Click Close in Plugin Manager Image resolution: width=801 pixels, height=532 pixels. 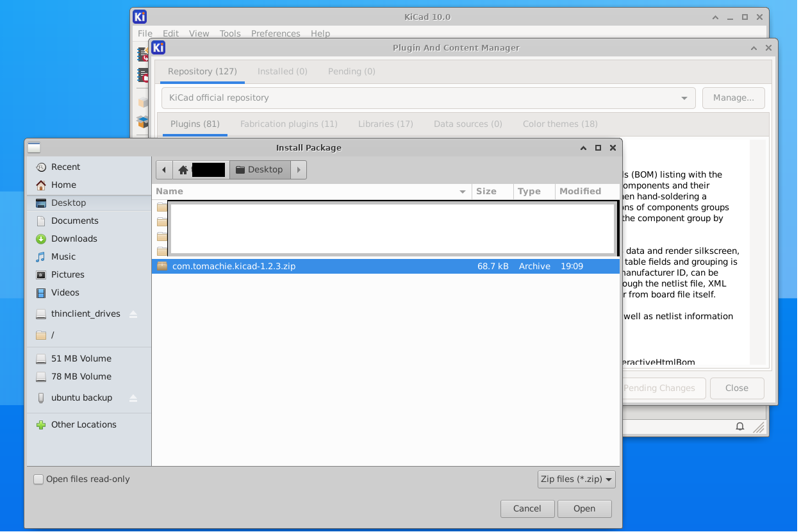click(737, 388)
